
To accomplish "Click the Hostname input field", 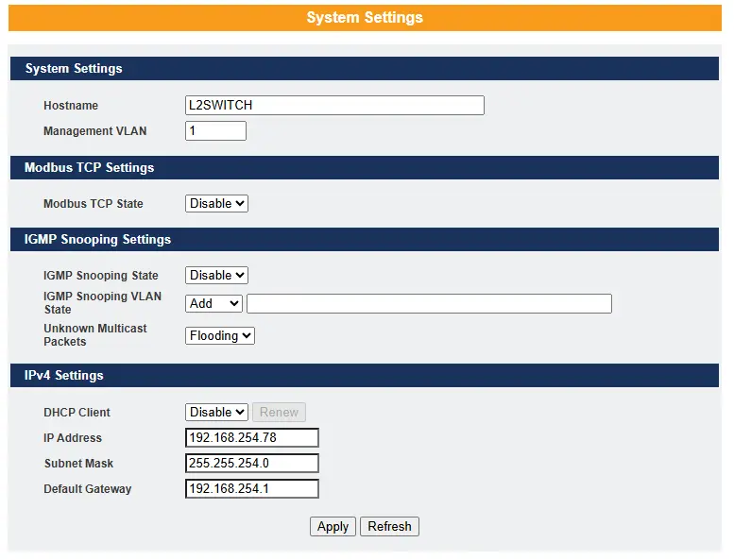I will tap(334, 105).
